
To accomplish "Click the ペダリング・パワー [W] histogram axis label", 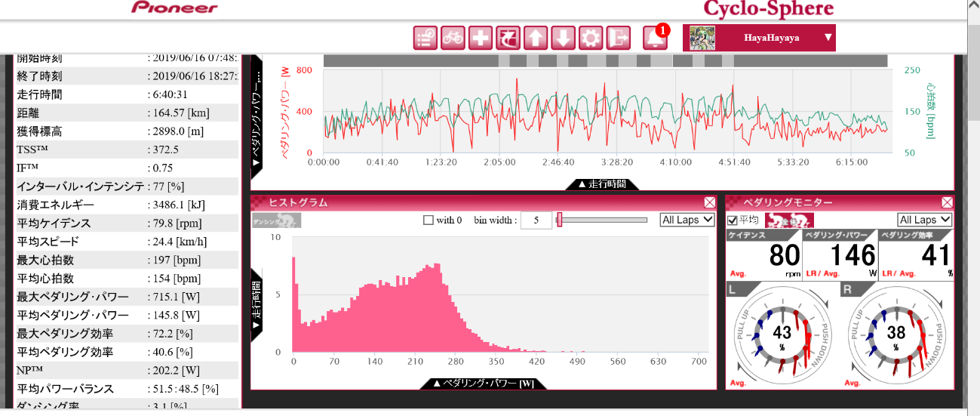I will [483, 384].
